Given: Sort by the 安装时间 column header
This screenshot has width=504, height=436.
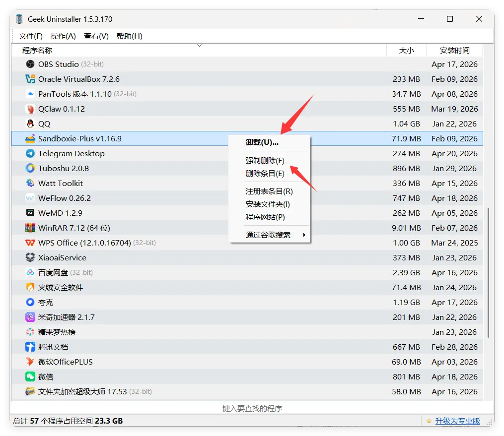Looking at the screenshot, I should (454, 51).
